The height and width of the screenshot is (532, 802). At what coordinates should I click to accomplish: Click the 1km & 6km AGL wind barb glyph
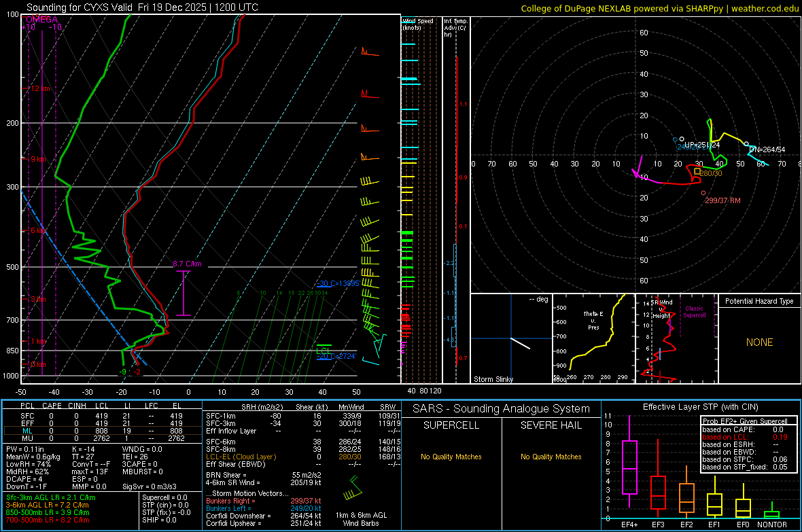coord(353,488)
